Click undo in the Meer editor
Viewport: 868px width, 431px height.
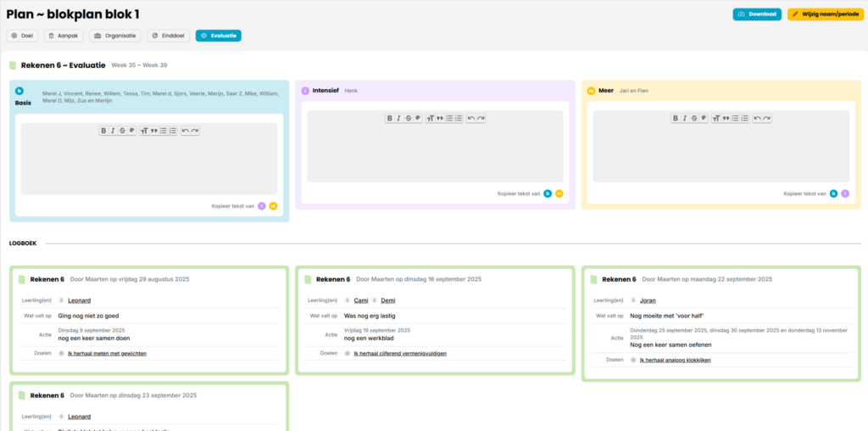(x=757, y=118)
